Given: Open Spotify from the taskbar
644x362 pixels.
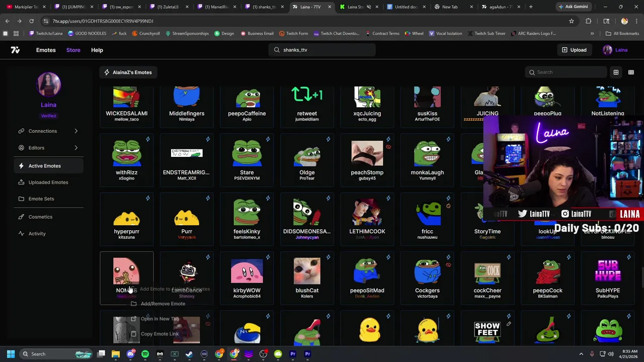Looking at the screenshot, I should coord(145,354).
